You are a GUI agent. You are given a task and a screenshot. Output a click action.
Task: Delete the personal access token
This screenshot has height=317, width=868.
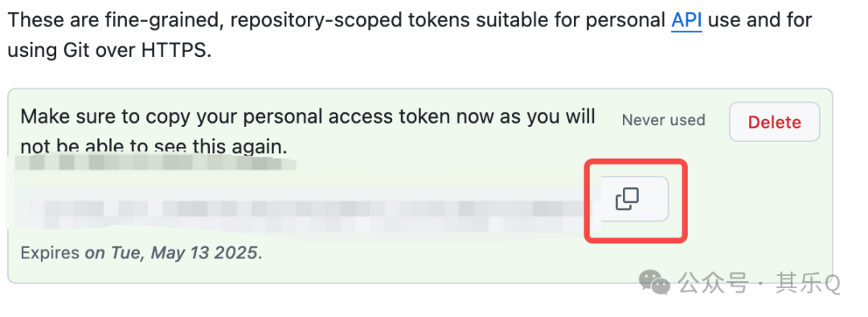pyautogui.click(x=775, y=122)
